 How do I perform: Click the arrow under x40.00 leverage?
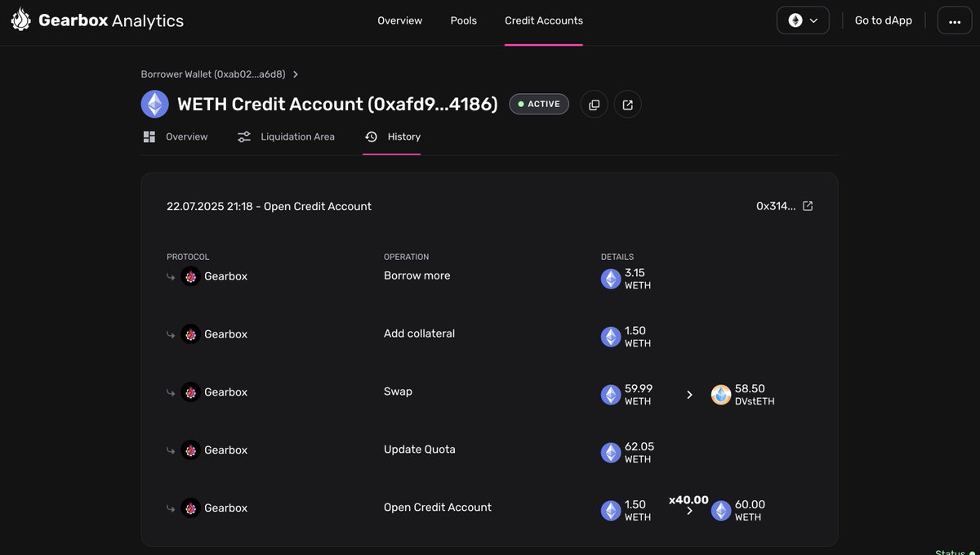click(689, 511)
